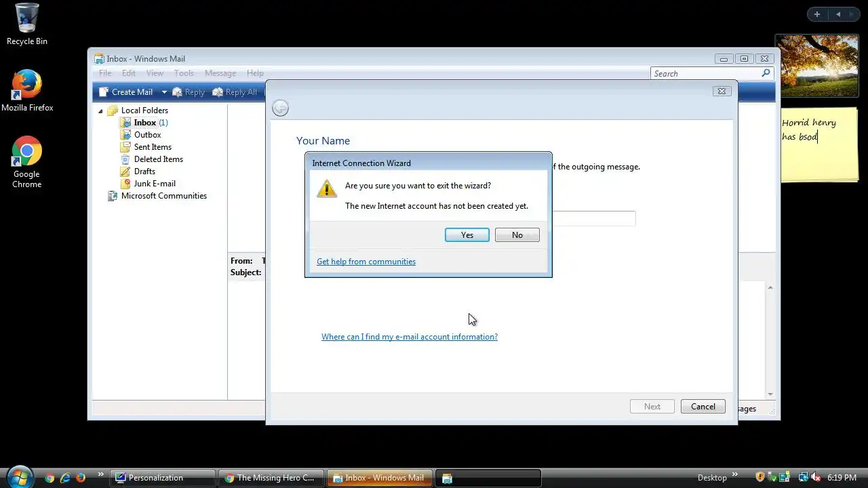
Task: Select the Outbox folder
Action: tap(147, 135)
